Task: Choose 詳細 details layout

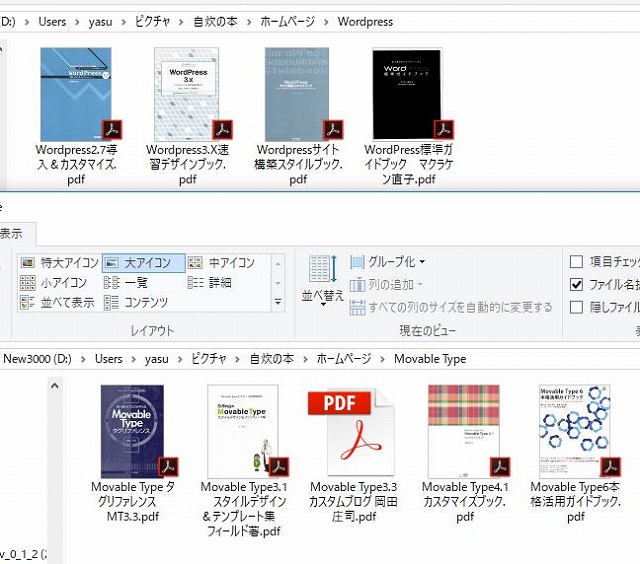Action: [210, 282]
